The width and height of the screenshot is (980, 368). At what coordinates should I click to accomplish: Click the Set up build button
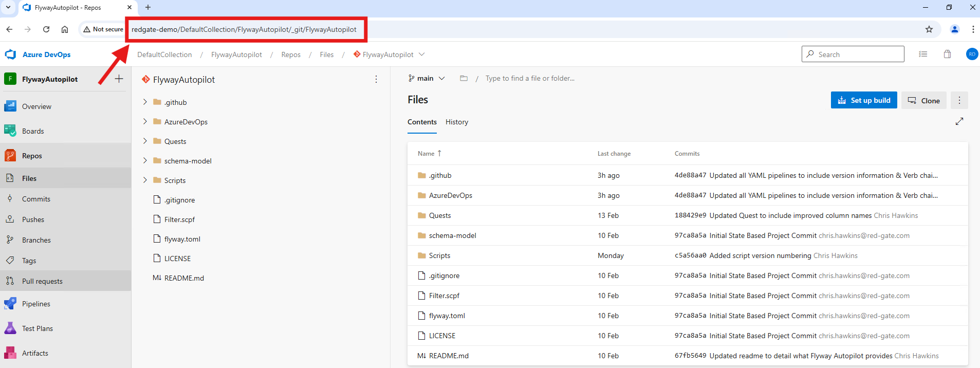[x=864, y=100]
